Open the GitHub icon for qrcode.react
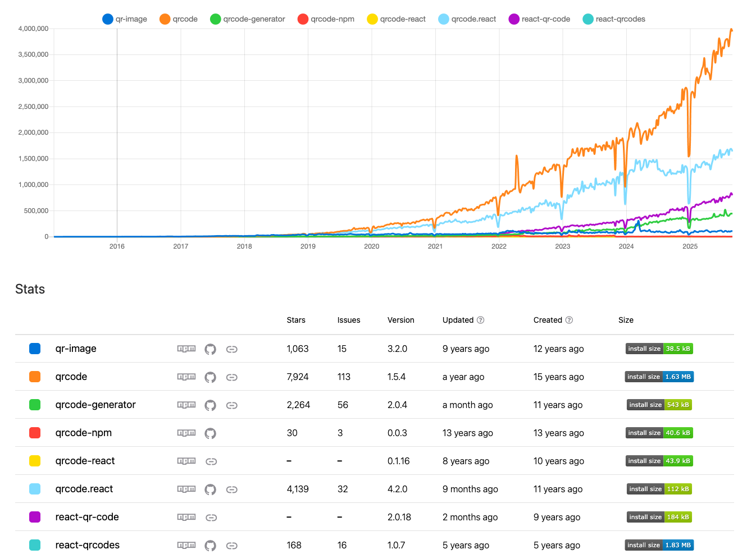 (x=210, y=489)
